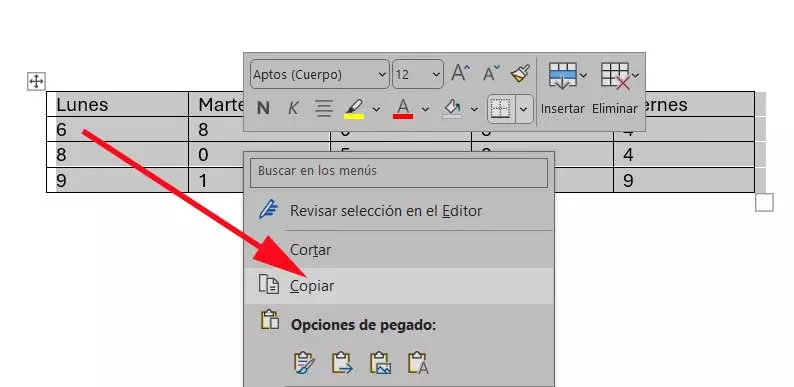
Task: Click the clipboard icon beside Opciones de pegado
Action: coord(270,321)
